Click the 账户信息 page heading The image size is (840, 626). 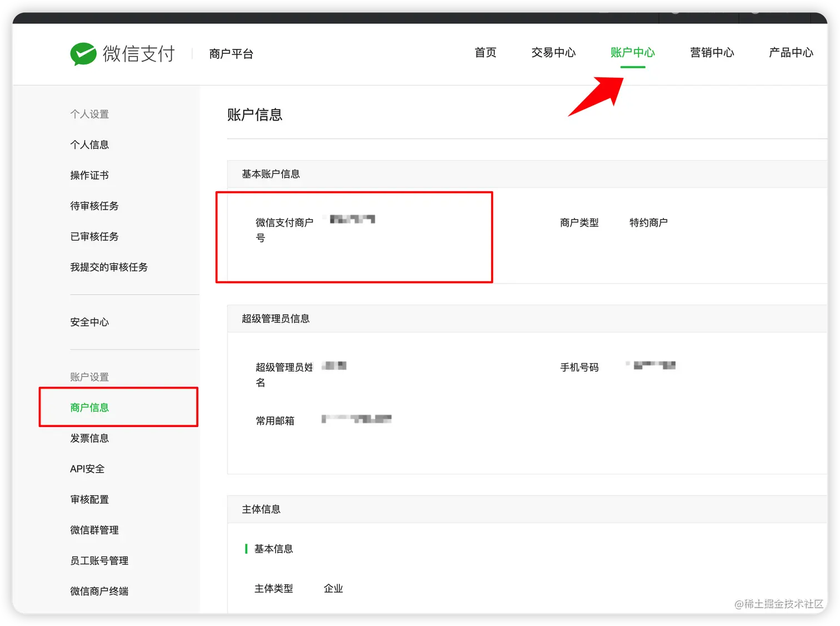(254, 115)
